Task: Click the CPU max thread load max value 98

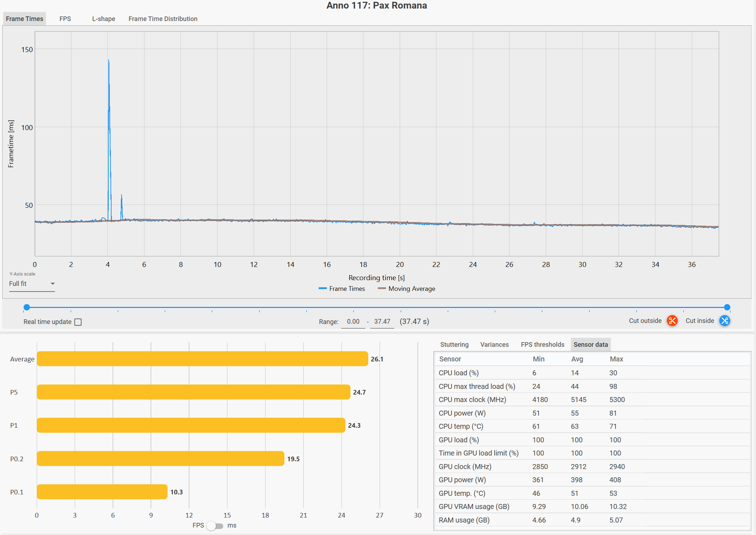Action: click(x=613, y=386)
